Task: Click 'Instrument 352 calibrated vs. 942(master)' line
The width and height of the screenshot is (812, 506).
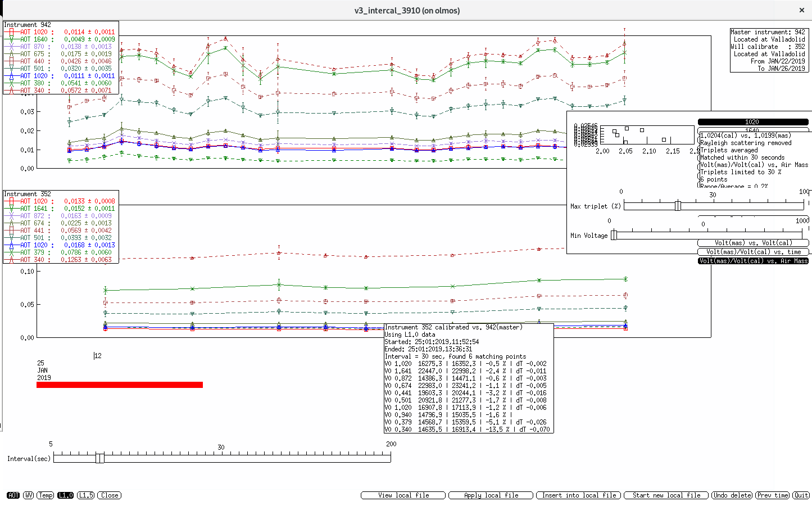Action: coord(453,327)
